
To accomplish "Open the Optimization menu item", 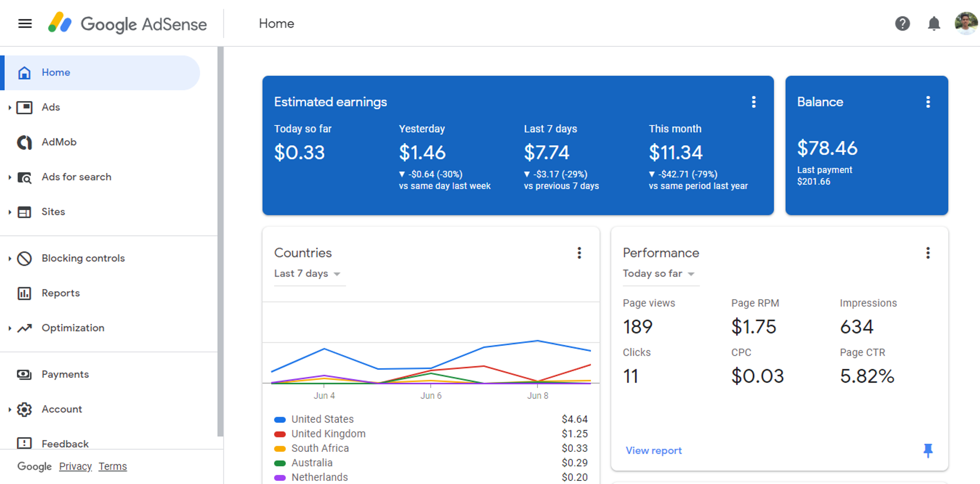I will click(73, 328).
